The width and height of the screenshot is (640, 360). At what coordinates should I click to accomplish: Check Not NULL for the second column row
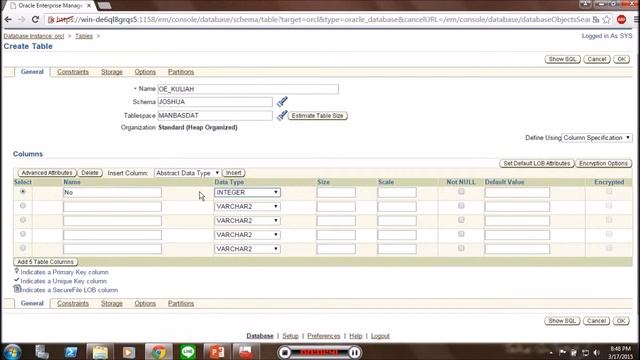[461, 206]
